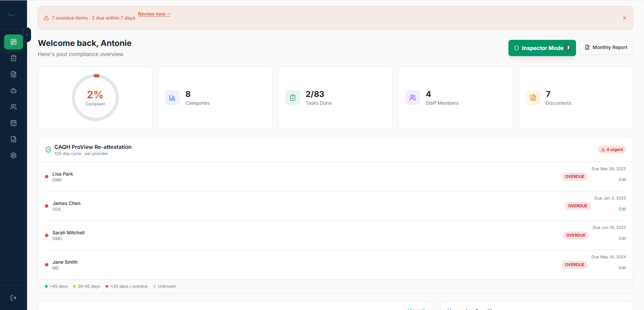Edit James Chen's re-attestation
The width and height of the screenshot is (644, 310).
622,209
